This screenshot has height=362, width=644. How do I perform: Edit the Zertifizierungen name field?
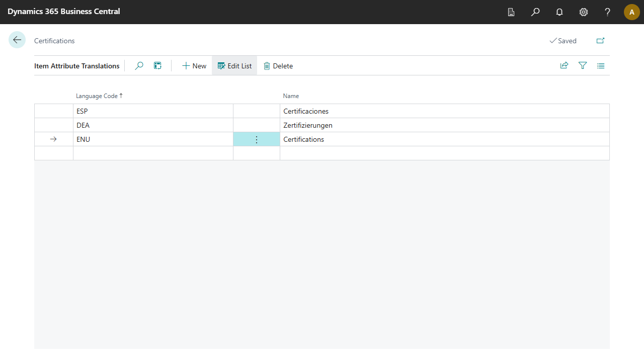coord(443,125)
